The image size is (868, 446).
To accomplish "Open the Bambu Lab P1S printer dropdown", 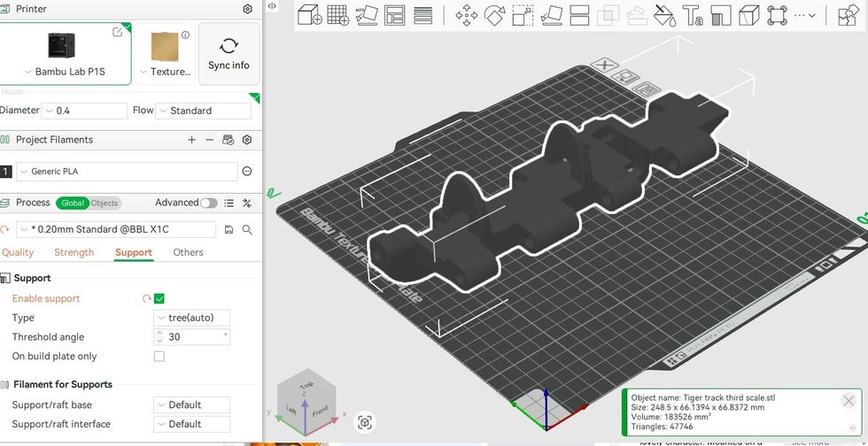I will tap(65, 72).
